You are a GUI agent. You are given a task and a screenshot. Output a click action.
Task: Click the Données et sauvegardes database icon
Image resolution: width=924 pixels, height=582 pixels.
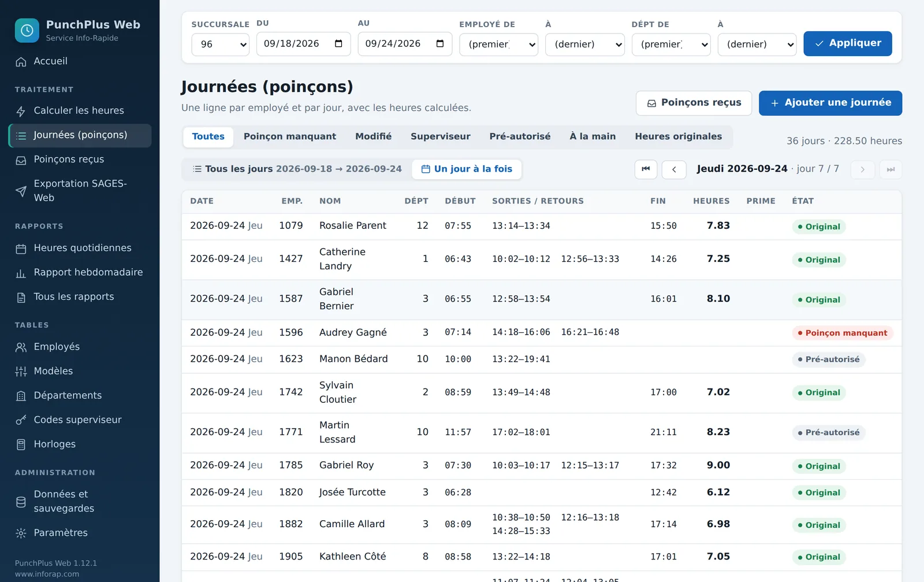pyautogui.click(x=21, y=502)
